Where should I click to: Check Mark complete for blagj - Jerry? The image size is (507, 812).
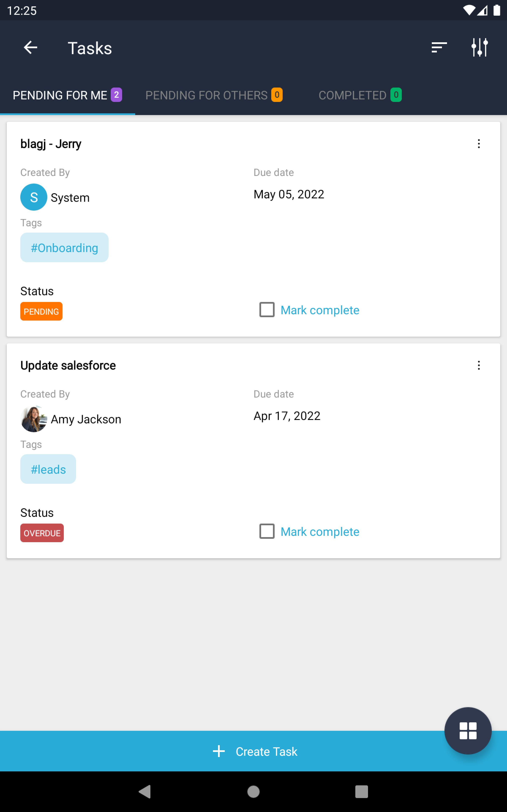[x=267, y=310]
